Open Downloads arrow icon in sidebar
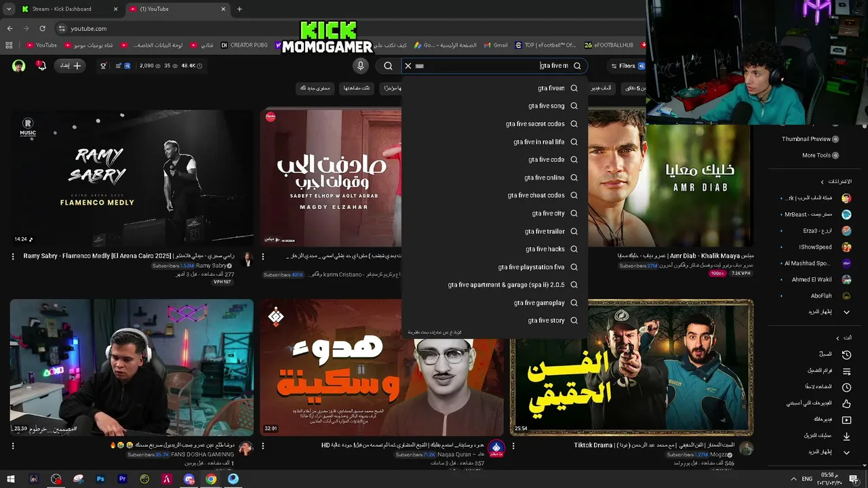The height and width of the screenshot is (488, 868). pos(846,436)
